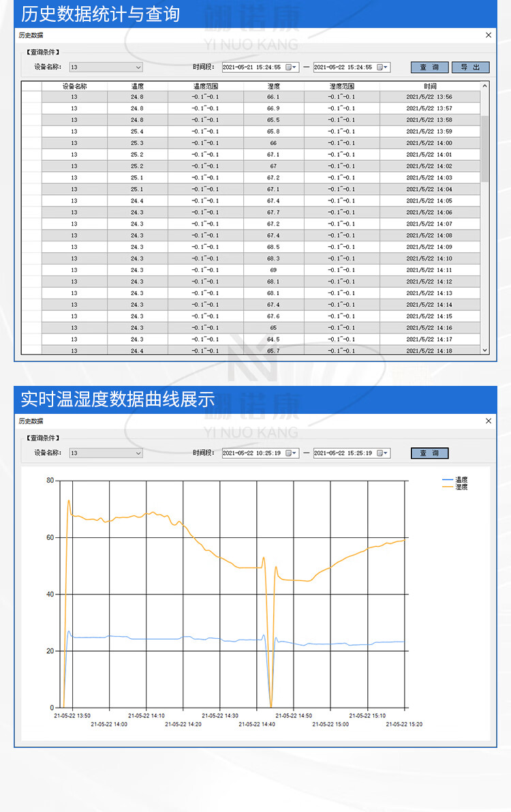The height and width of the screenshot is (812, 511).
Task: Run 查询 in the curve chart window
Action: (x=429, y=453)
